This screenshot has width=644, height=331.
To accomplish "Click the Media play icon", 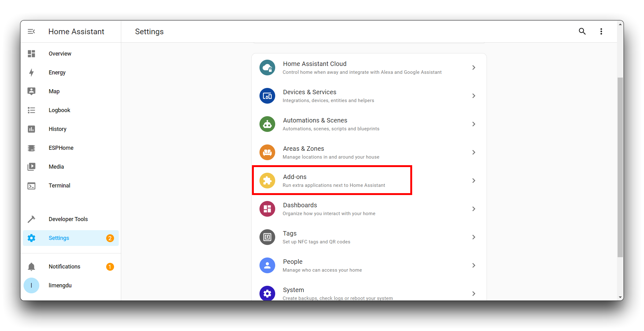I will pos(31,167).
